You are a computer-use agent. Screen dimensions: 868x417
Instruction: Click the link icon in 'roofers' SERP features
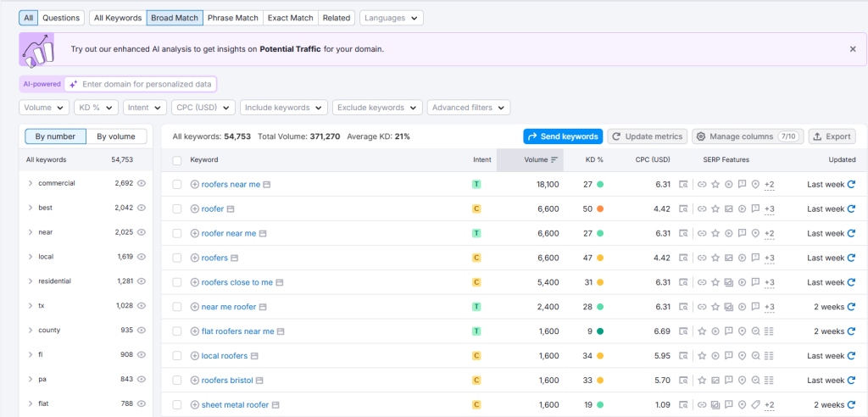pyautogui.click(x=702, y=258)
